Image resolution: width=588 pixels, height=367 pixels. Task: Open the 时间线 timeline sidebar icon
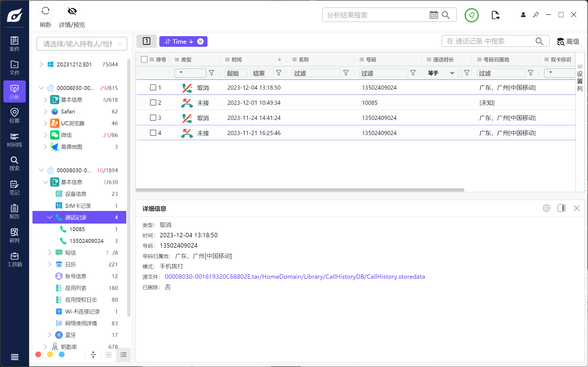(x=14, y=140)
